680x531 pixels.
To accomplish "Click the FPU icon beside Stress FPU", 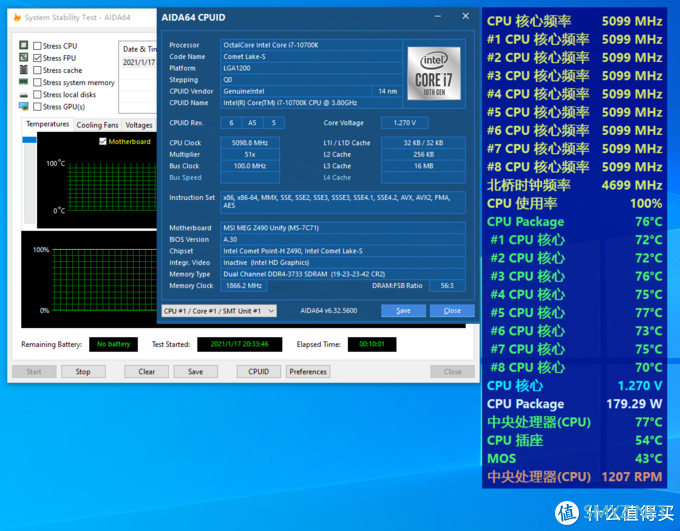I will (24, 57).
